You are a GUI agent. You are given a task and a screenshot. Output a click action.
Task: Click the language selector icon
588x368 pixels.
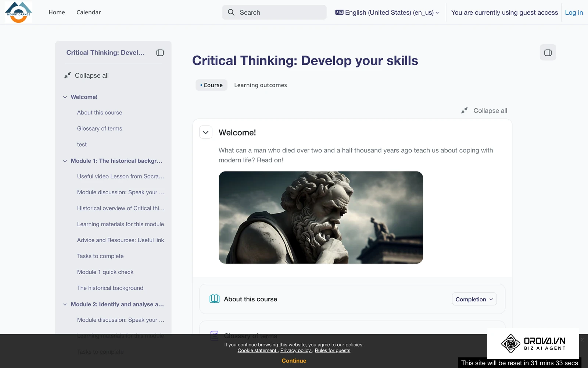(x=339, y=13)
